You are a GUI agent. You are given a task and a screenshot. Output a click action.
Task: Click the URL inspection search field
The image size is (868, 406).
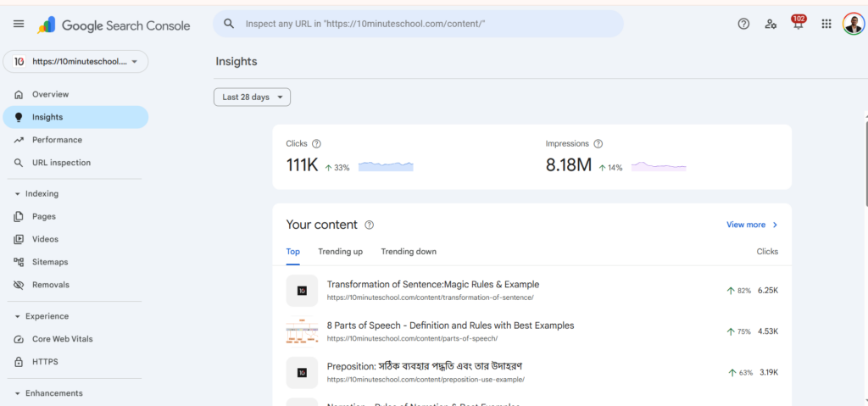pyautogui.click(x=418, y=24)
